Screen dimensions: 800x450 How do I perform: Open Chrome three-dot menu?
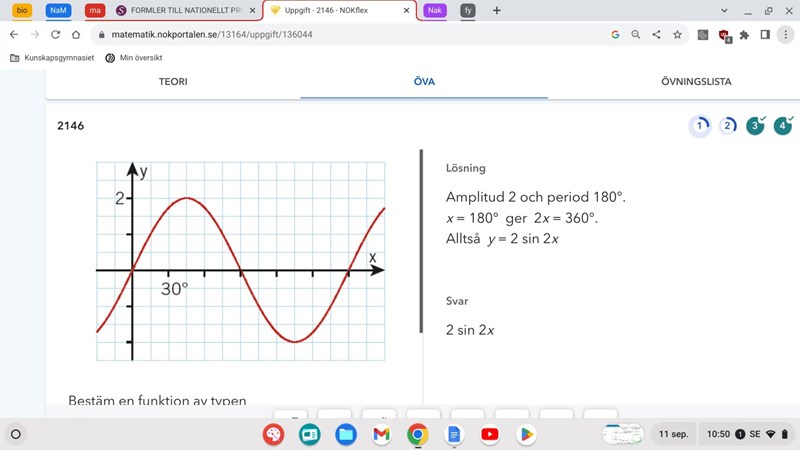[x=786, y=34]
